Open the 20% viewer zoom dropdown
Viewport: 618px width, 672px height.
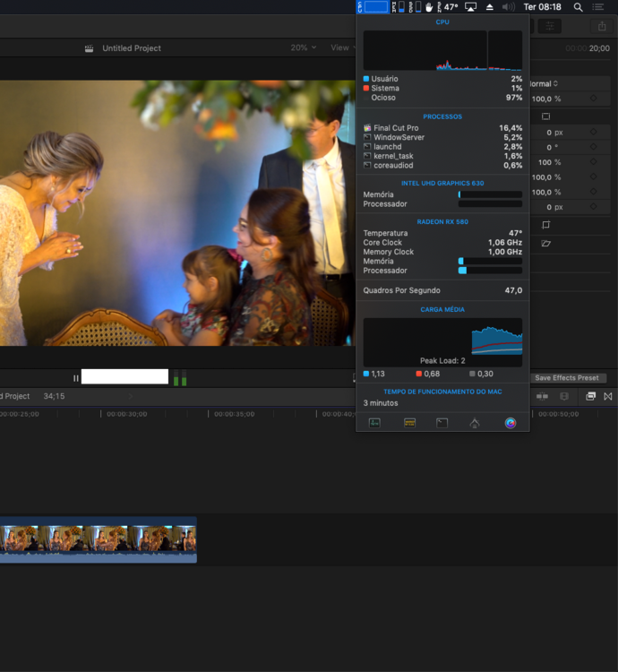(303, 47)
